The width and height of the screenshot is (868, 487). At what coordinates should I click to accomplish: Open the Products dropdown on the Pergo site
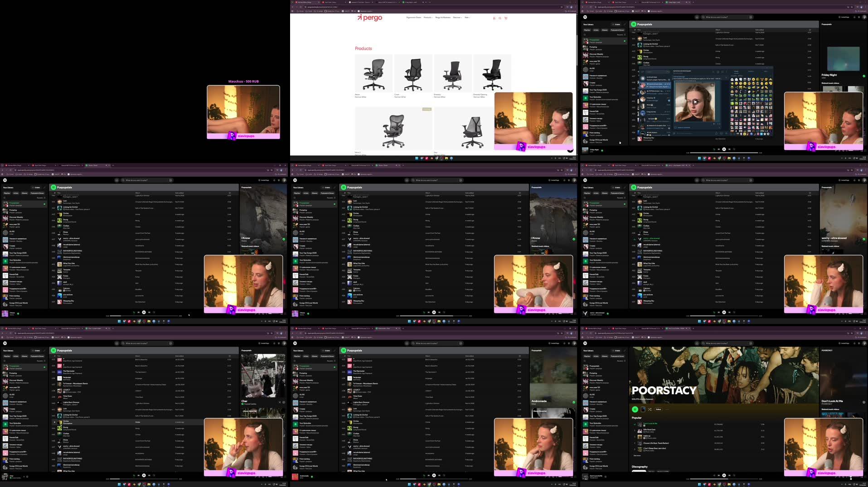[428, 18]
